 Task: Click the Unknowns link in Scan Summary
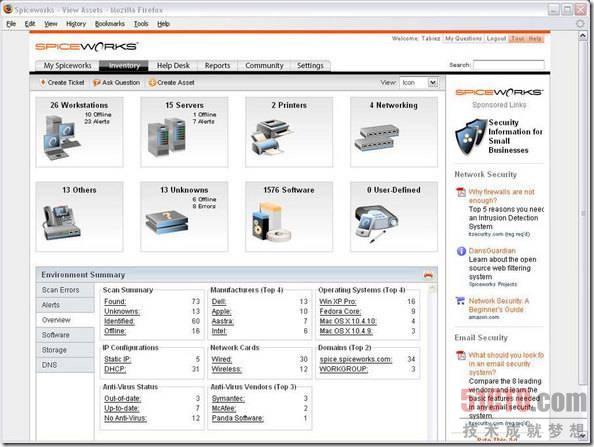coord(122,311)
